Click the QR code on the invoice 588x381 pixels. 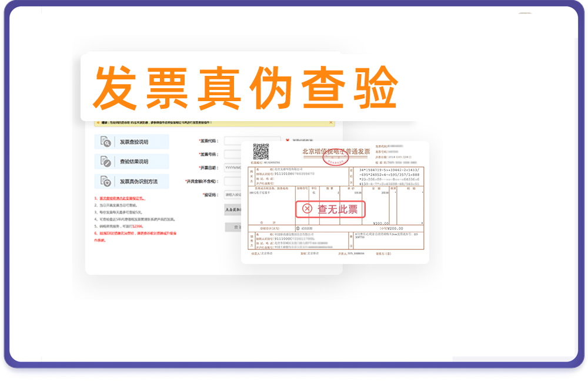click(260, 151)
